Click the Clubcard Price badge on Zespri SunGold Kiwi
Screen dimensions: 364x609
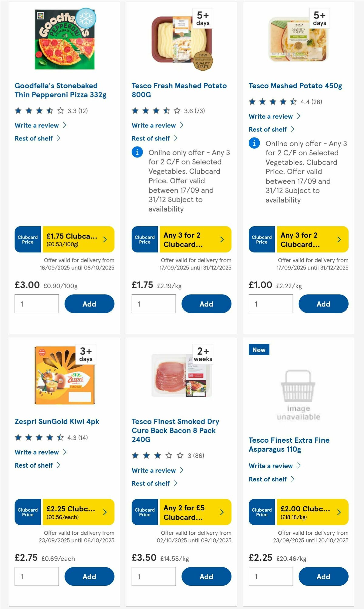[x=27, y=512]
